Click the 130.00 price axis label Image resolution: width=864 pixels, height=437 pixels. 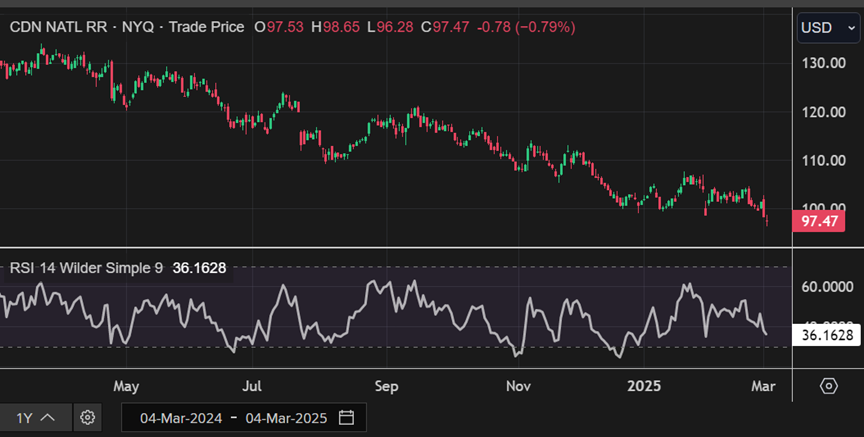pos(825,63)
